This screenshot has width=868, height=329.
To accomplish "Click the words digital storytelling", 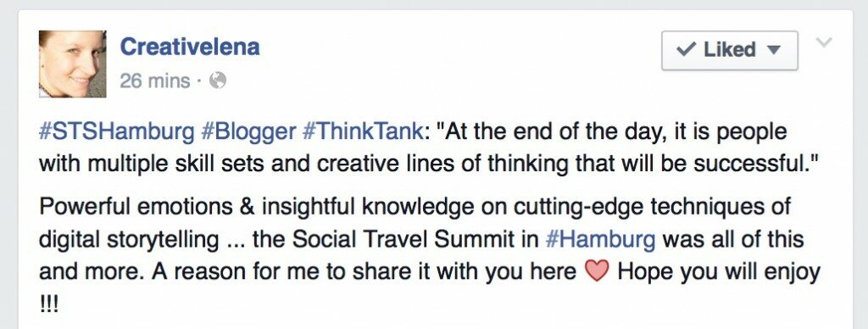I will [129, 240].
